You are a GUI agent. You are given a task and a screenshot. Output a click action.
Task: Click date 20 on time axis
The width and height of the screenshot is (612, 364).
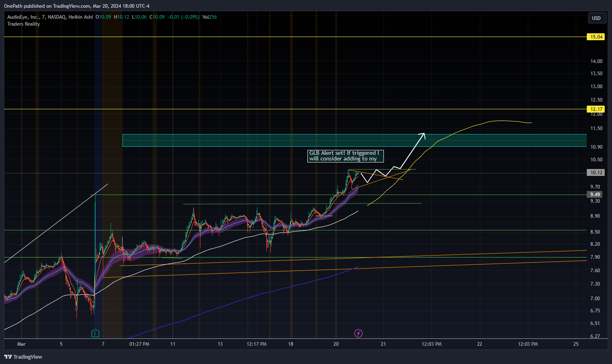click(336, 344)
